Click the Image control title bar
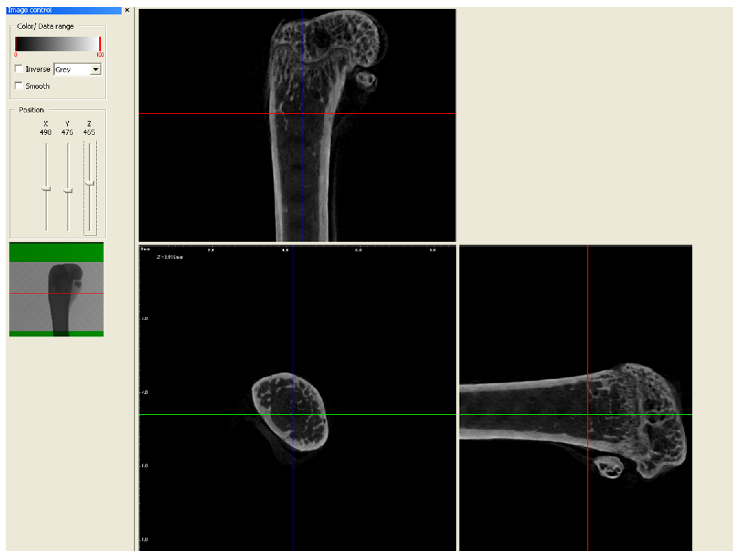 pos(63,10)
